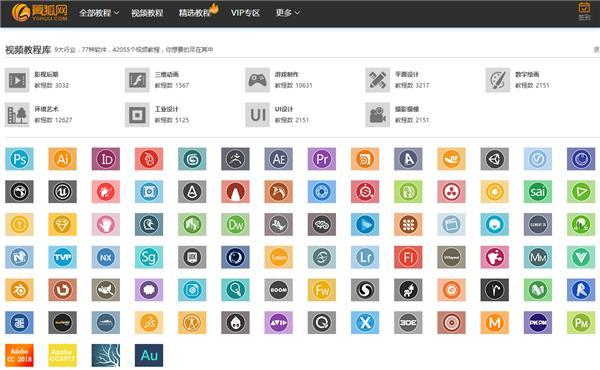Image resolution: width=600 pixels, height=370 pixels.
Task: Select the Dreamweaver Dw icon
Action: click(x=235, y=225)
